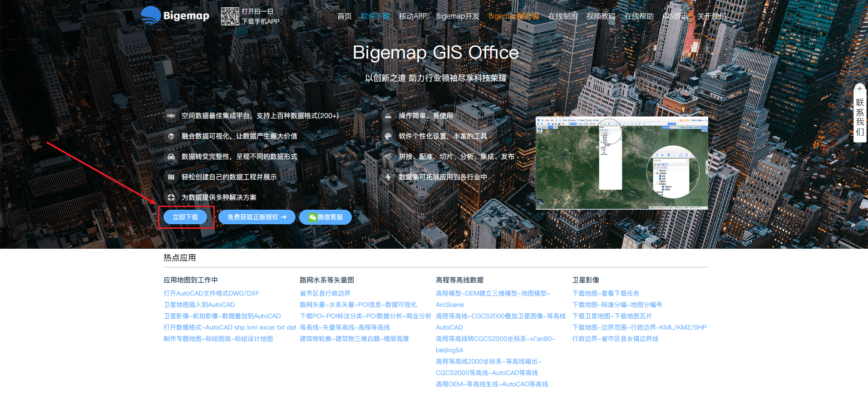Click the icon beside 拼接、配准、切片

pyautogui.click(x=388, y=157)
